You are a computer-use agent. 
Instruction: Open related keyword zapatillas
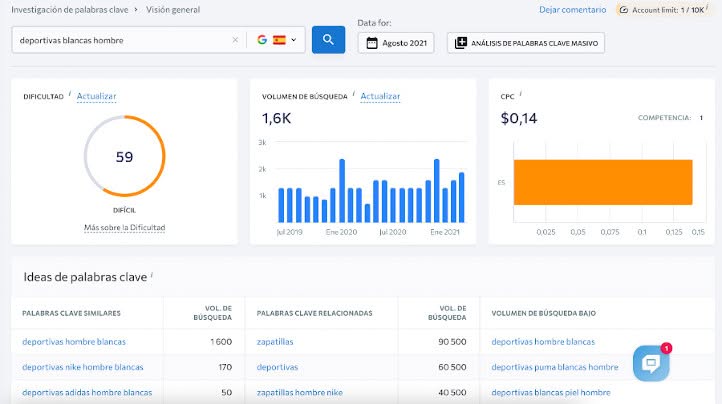point(275,342)
